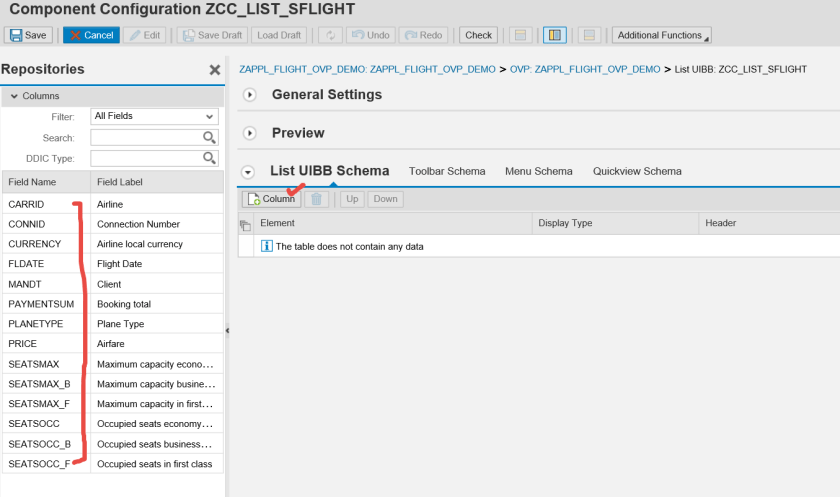The width and height of the screenshot is (840, 497).
Task: Click the Save button
Action: [x=28, y=35]
